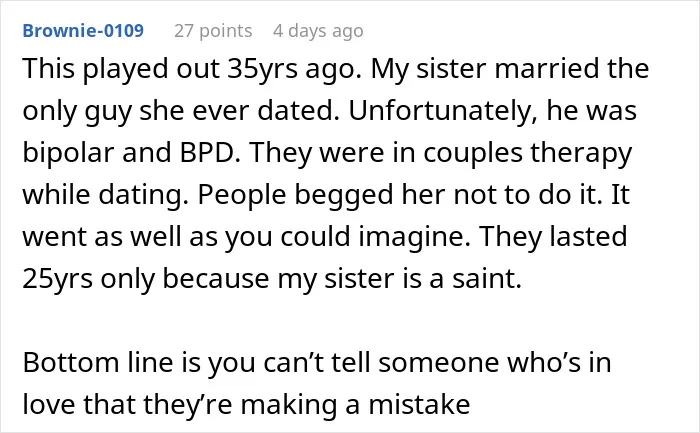Click the word BPD in the comment
Screen dimensions: 700x433
coord(210,152)
